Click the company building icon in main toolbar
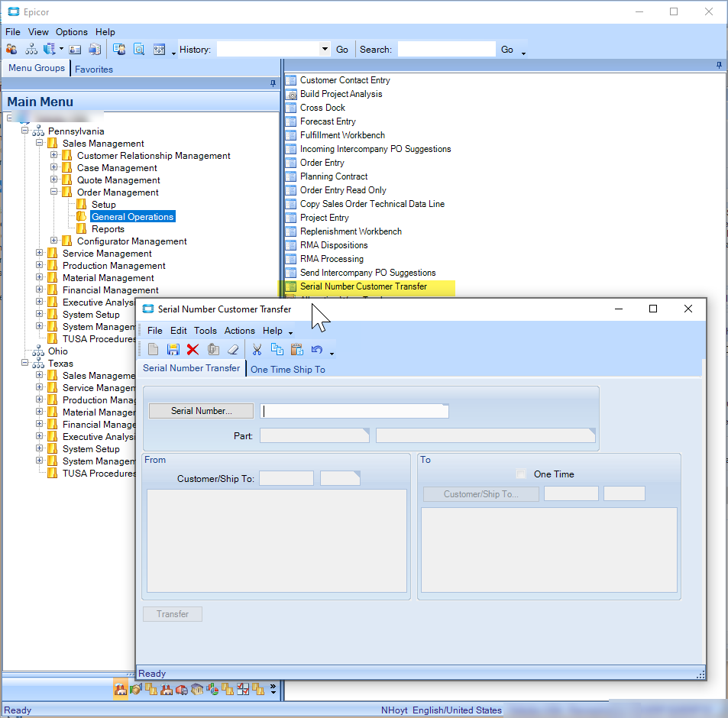The image size is (728, 718). [x=49, y=49]
